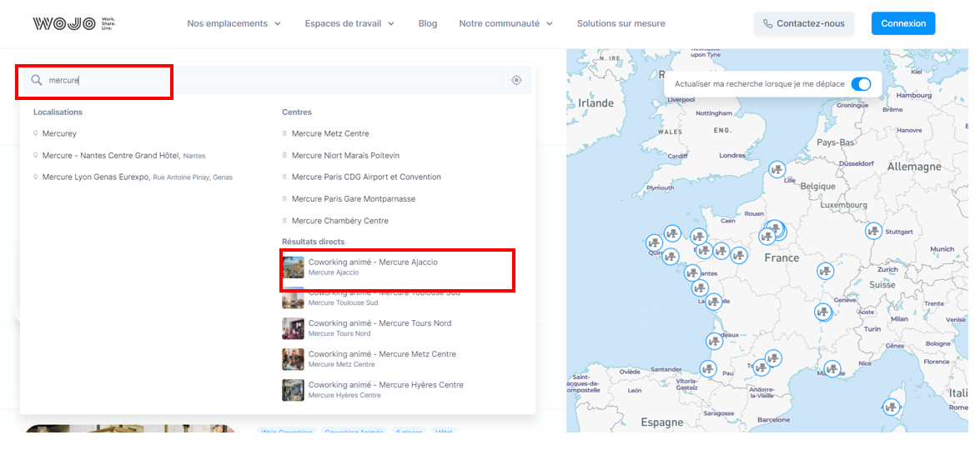
Task: Open the Blog page
Action: [428, 23]
